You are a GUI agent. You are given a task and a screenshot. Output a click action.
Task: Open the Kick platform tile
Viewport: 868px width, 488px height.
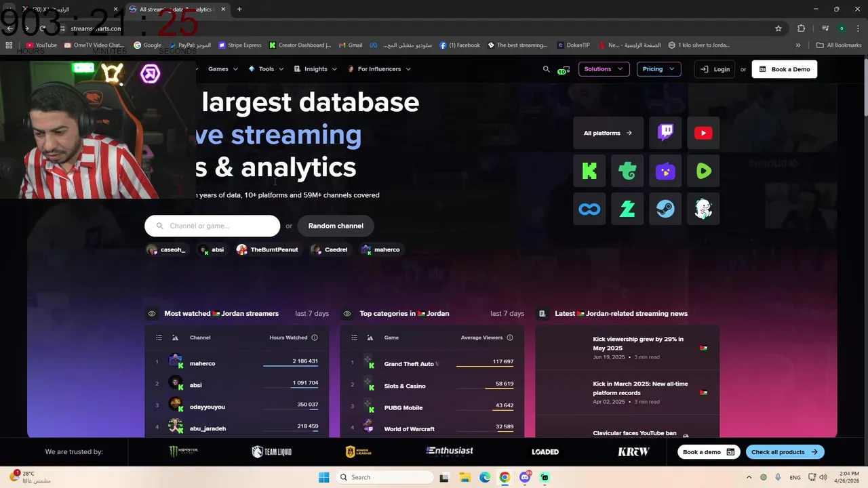tap(589, 171)
